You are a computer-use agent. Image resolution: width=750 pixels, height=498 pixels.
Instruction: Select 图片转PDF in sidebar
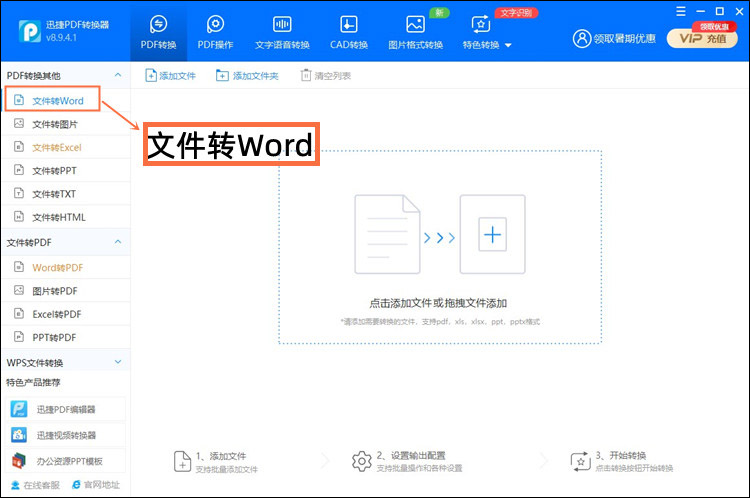coord(66,291)
